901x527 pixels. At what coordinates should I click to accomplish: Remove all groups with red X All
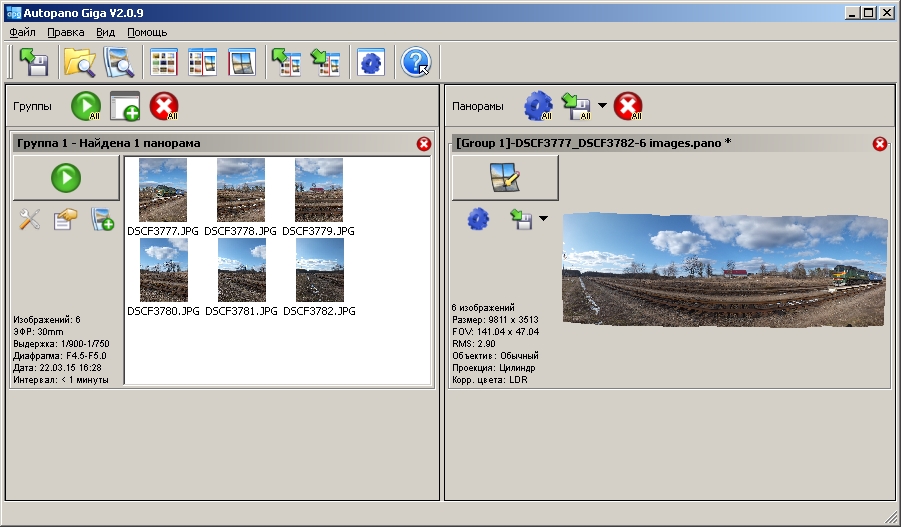tap(164, 106)
